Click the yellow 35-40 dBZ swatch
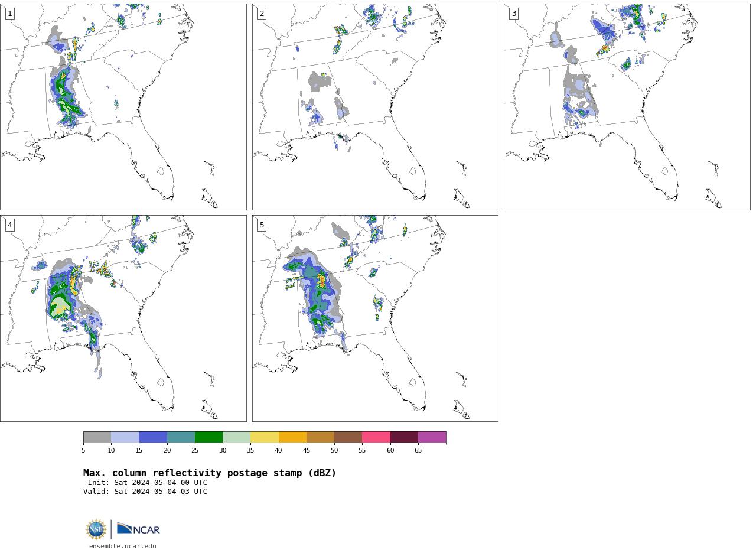The height and width of the screenshot is (553, 756). click(x=265, y=437)
